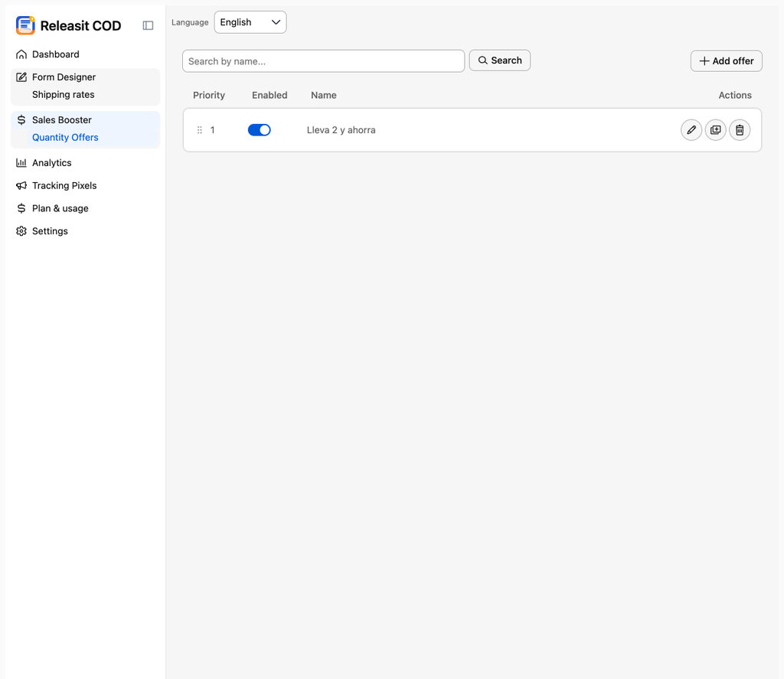784x679 pixels.
Task: Click the Add offer button
Action: [726, 61]
